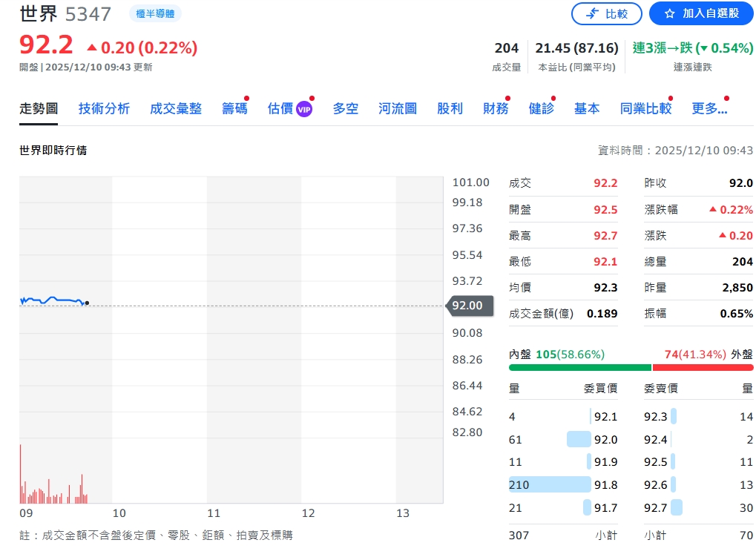Click the 加入自選股 button
The height and width of the screenshot is (560, 756).
pyautogui.click(x=701, y=13)
